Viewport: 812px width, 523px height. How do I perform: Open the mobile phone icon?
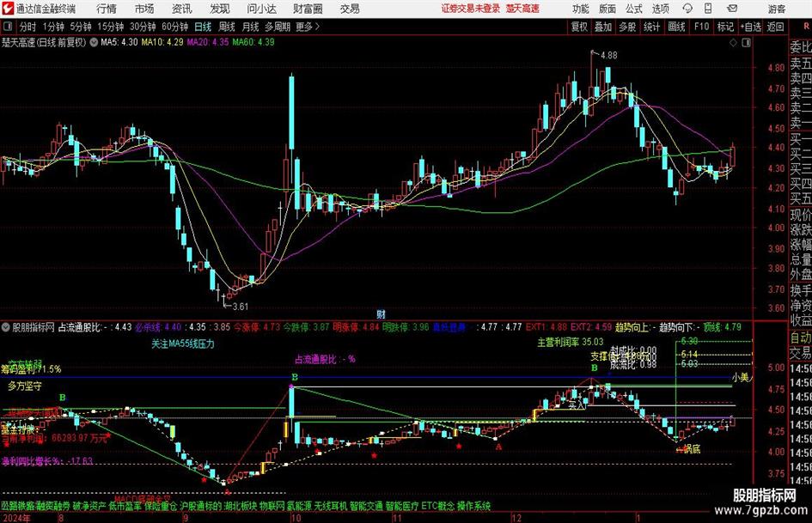click(x=708, y=9)
